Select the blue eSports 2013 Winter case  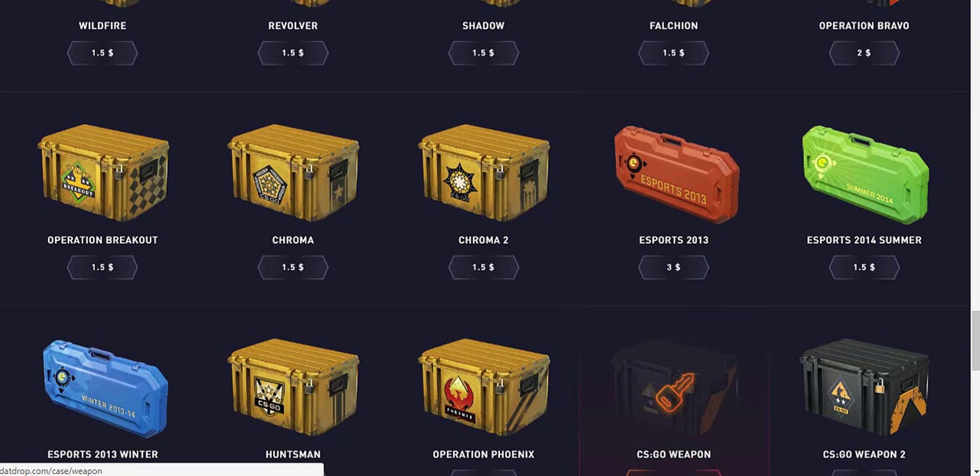click(x=105, y=388)
